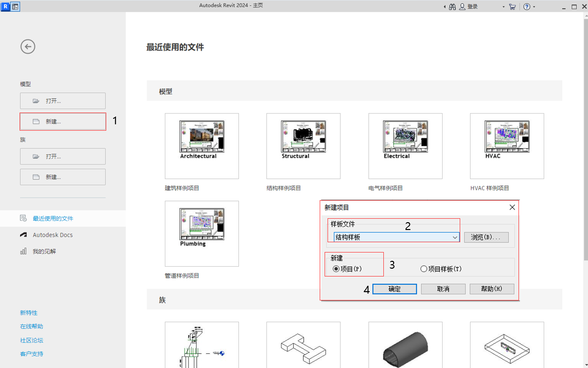The width and height of the screenshot is (588, 368).
Task: Expand the dropdown arrow next to help icon
Action: pyautogui.click(x=534, y=7)
